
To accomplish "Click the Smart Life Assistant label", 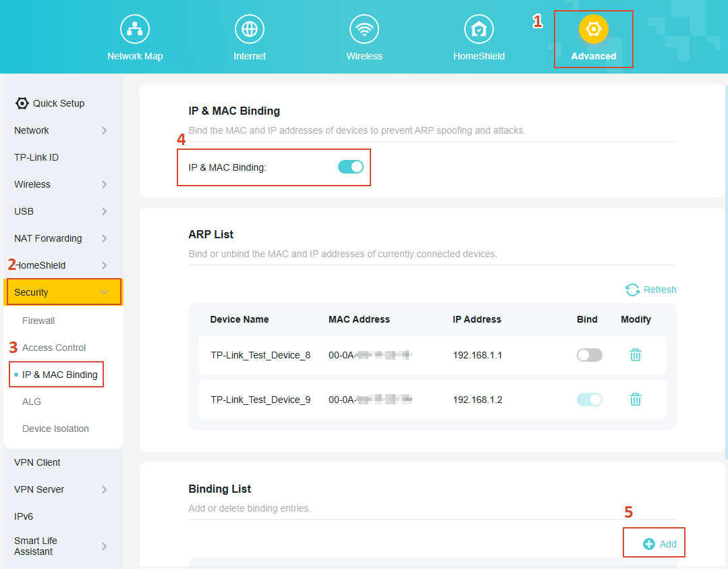I will click(35, 546).
